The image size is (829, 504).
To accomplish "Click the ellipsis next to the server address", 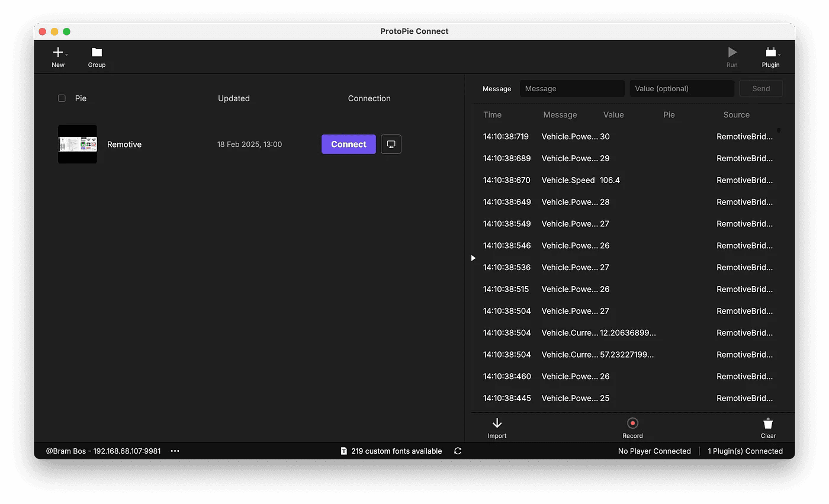I will point(175,451).
